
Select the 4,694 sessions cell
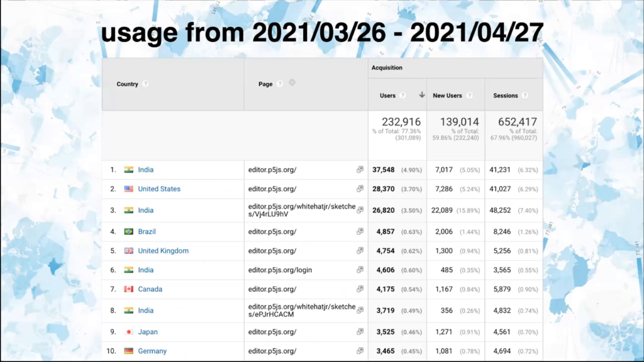[502, 351]
